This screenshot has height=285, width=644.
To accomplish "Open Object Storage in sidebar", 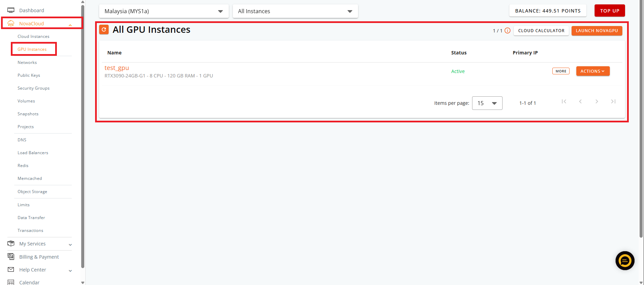I will (32, 192).
